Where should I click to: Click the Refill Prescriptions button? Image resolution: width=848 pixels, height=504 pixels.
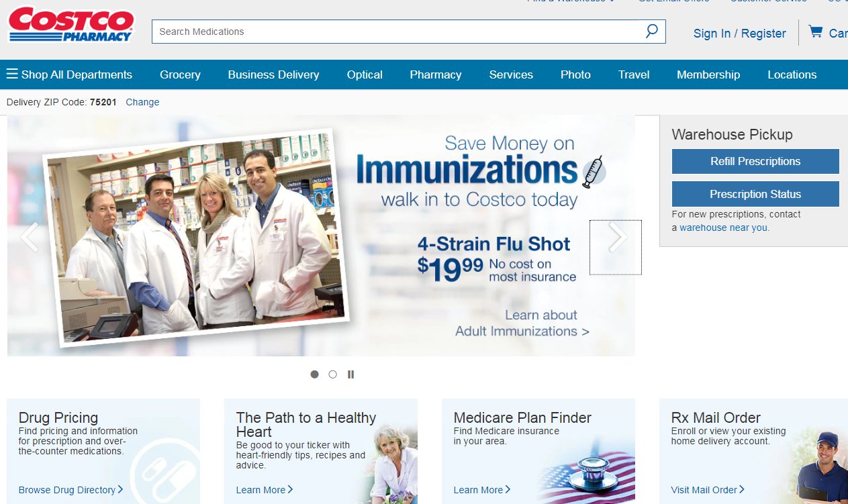pyautogui.click(x=755, y=161)
